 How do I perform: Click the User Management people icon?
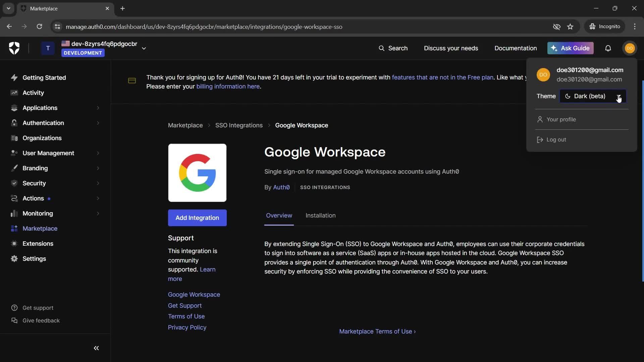pyautogui.click(x=14, y=153)
